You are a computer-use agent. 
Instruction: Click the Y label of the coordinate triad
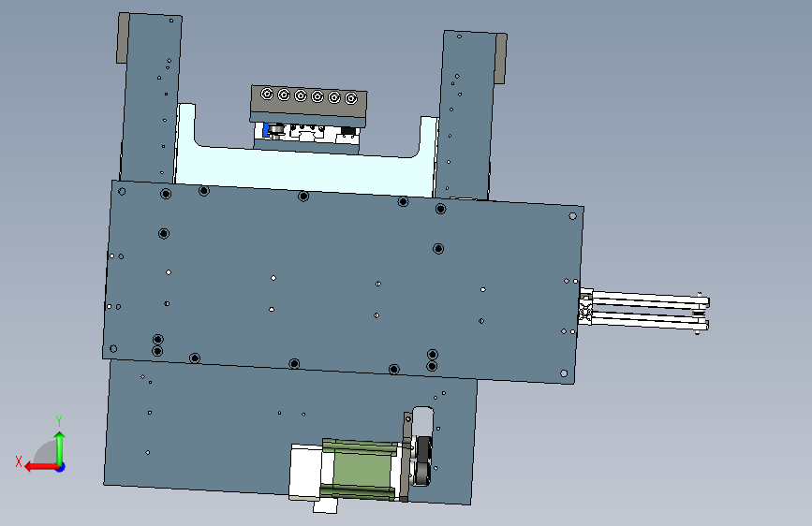(x=59, y=421)
